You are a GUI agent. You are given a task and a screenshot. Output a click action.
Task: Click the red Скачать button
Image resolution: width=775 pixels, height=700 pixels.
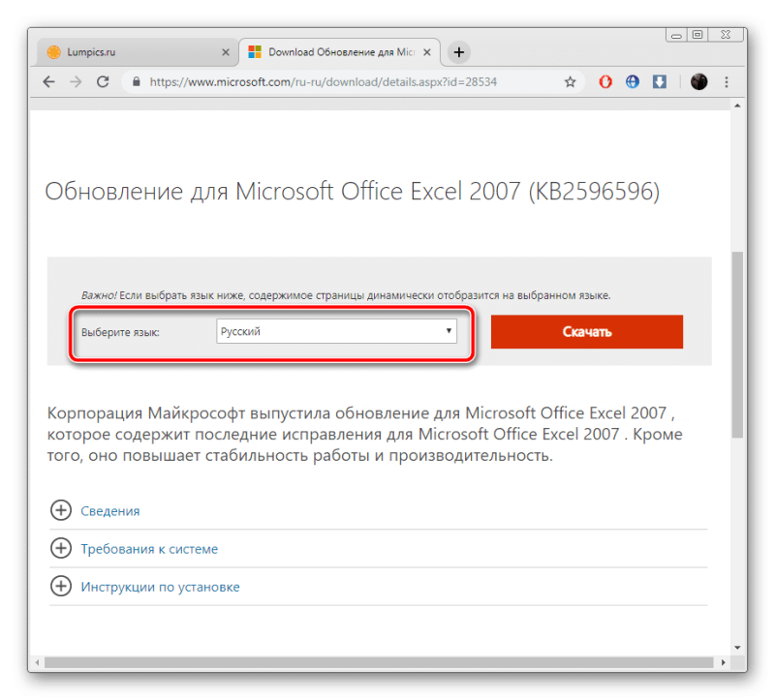(x=587, y=331)
